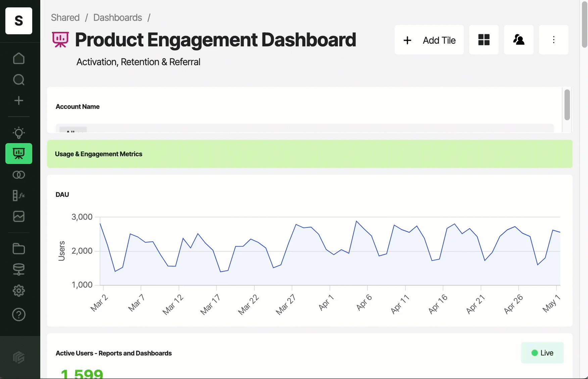Open the grid layout button
Image resolution: width=588 pixels, height=379 pixels.
click(x=484, y=40)
